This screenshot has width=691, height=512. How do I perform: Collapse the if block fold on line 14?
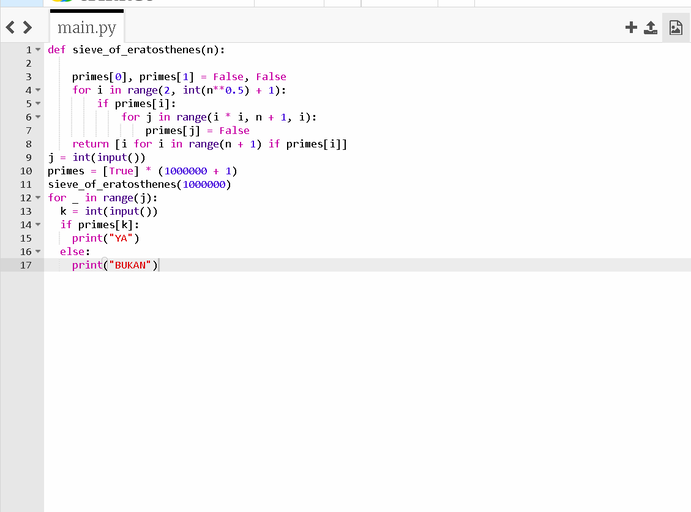(x=38, y=225)
